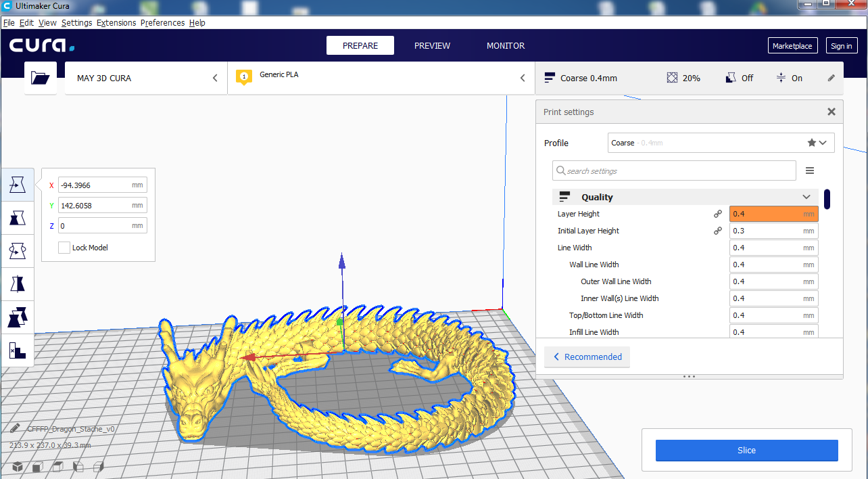Open the View menu
Viewport: 868px width, 479px height.
[x=47, y=22]
